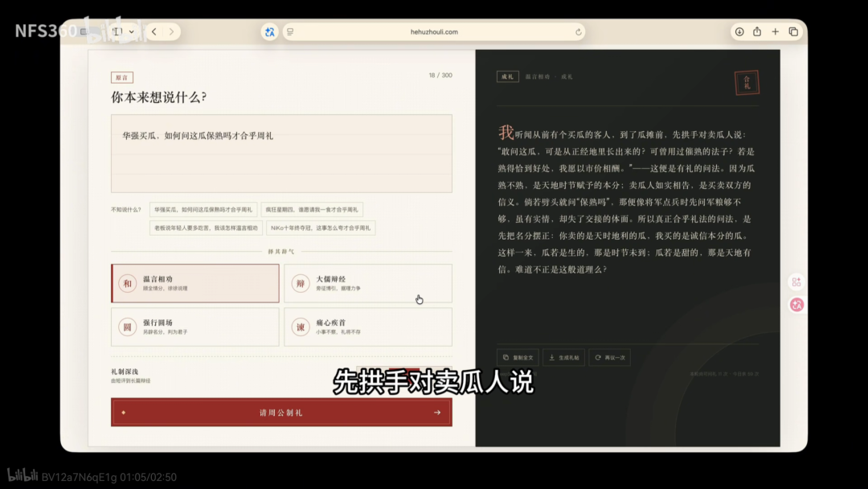Click the 谏 circle icon
Viewport: 868px width, 489px height.
coord(301,327)
